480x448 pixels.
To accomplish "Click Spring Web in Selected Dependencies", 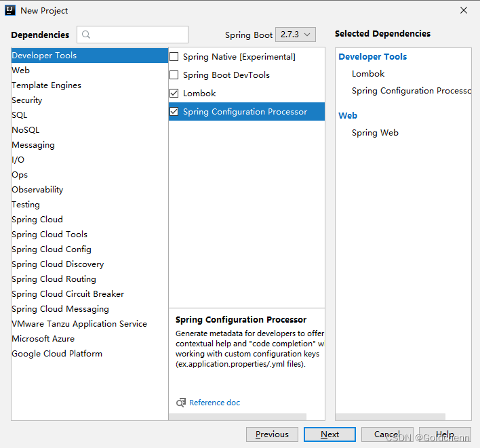I will pyautogui.click(x=375, y=133).
